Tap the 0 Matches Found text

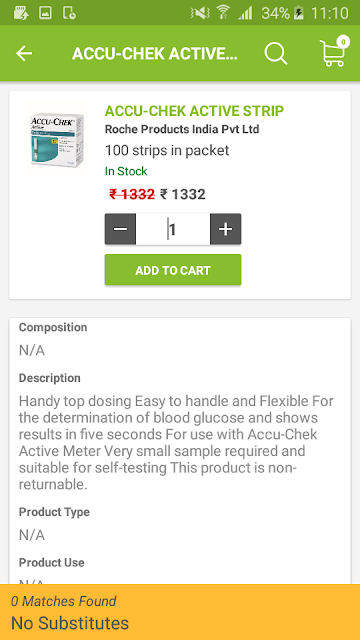click(64, 601)
